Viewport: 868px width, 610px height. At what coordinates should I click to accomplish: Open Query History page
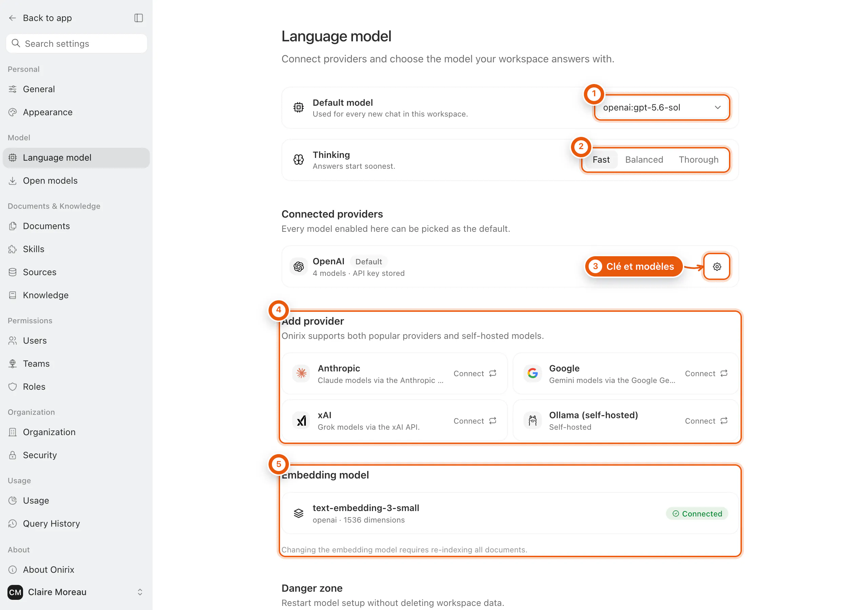76,524
